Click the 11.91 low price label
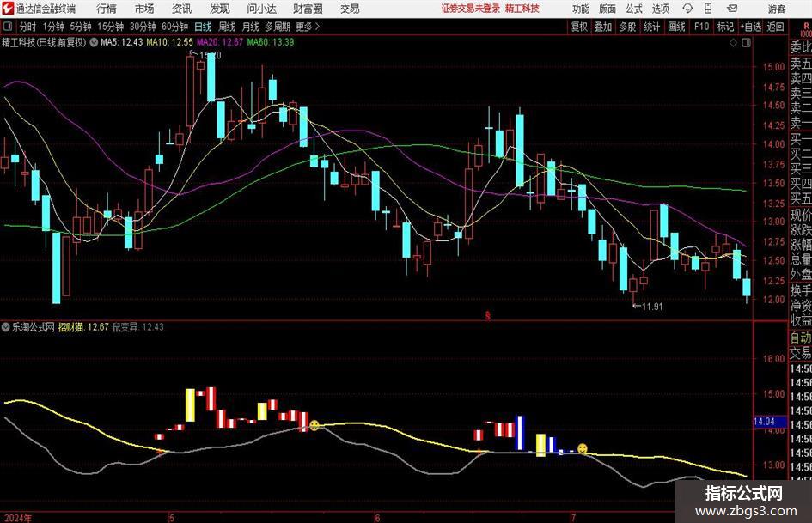Screen dimensions: 812x523 coord(652,307)
